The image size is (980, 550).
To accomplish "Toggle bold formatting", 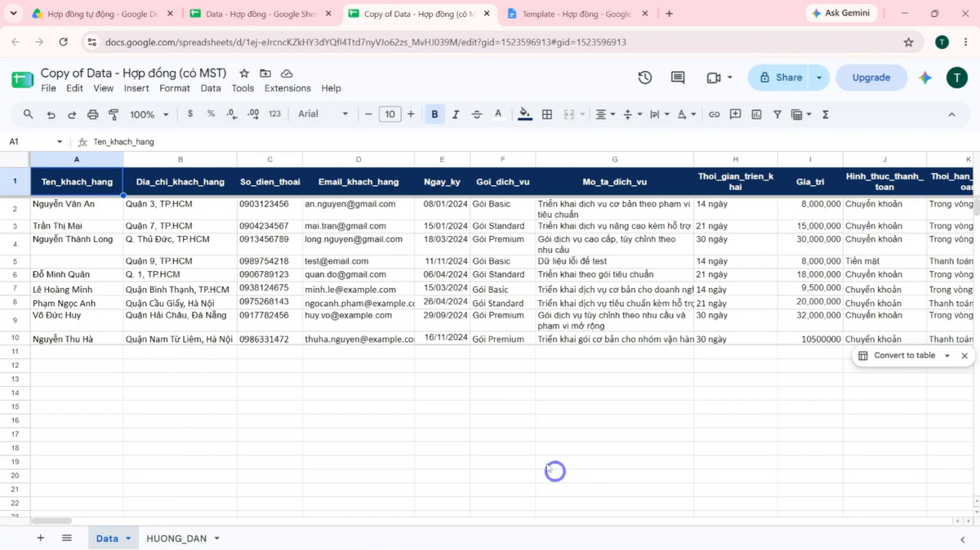I will (434, 114).
